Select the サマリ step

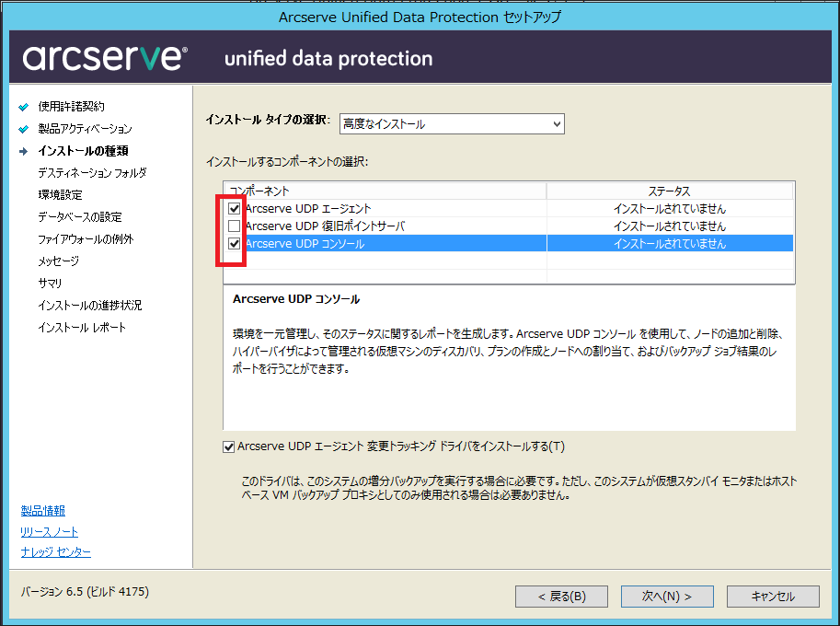50,283
